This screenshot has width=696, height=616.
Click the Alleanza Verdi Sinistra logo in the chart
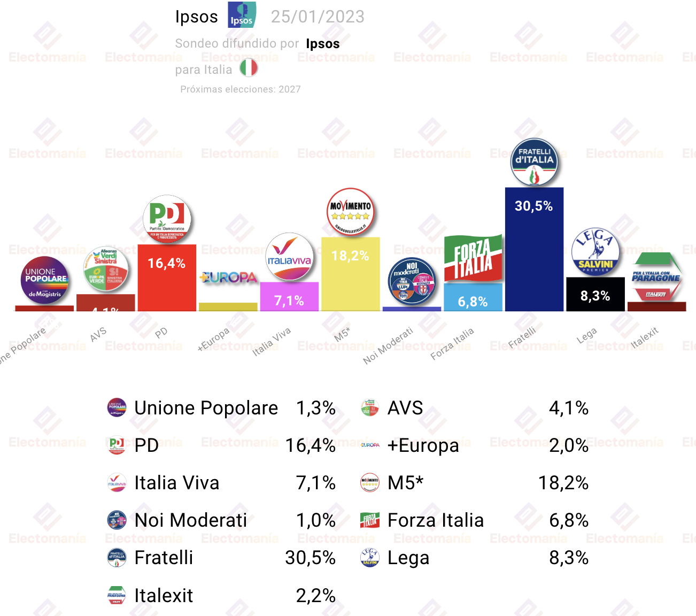point(106,269)
